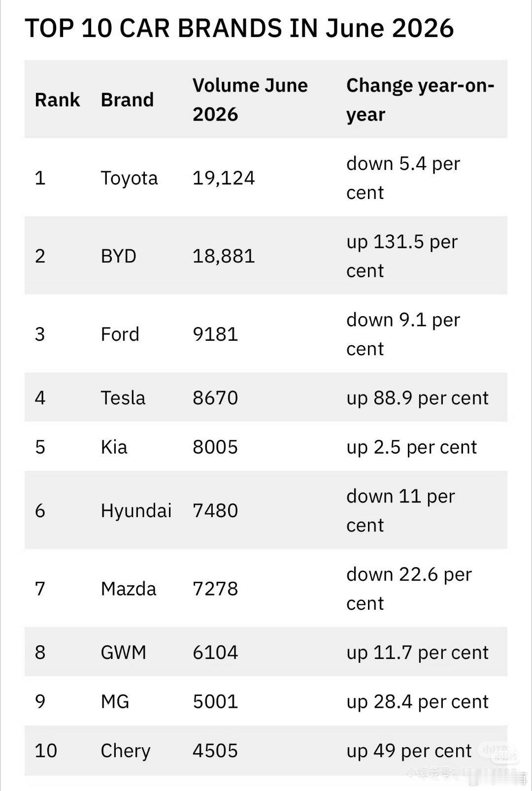Select the Mazda brand name
The width and height of the screenshot is (532, 791).
129,589
